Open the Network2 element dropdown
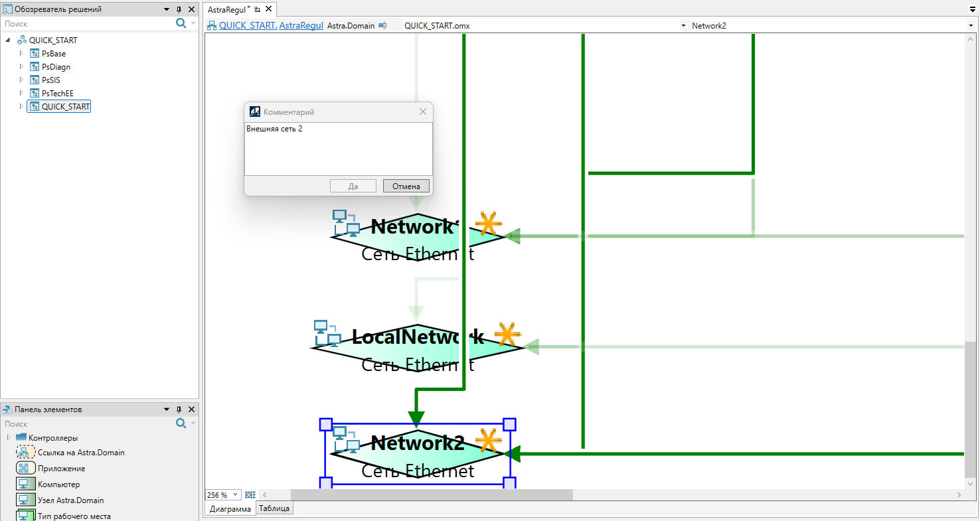This screenshot has width=980, height=521. pos(971,26)
